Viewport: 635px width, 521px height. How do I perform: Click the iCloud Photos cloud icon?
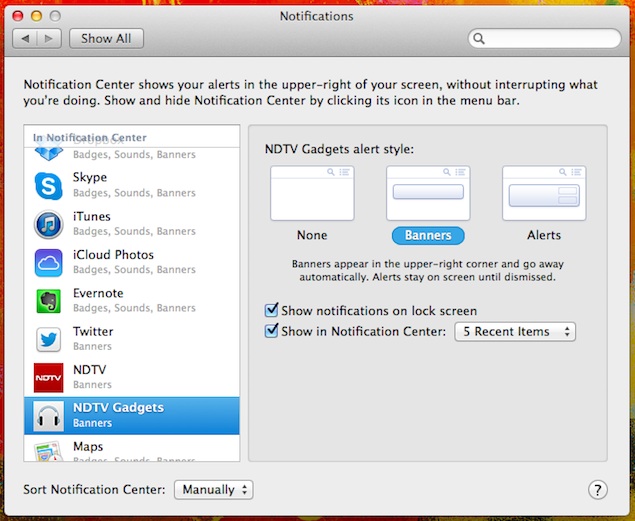(x=49, y=263)
